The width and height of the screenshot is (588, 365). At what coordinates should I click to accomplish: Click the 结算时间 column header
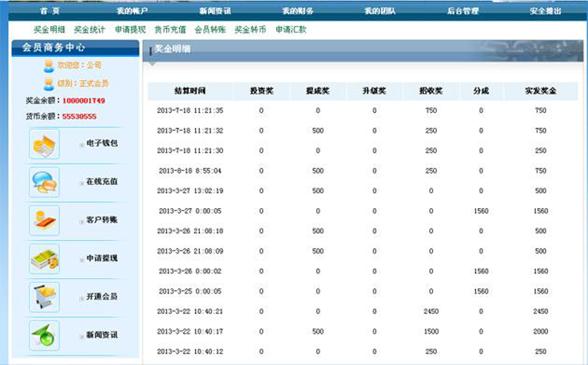pos(190,91)
